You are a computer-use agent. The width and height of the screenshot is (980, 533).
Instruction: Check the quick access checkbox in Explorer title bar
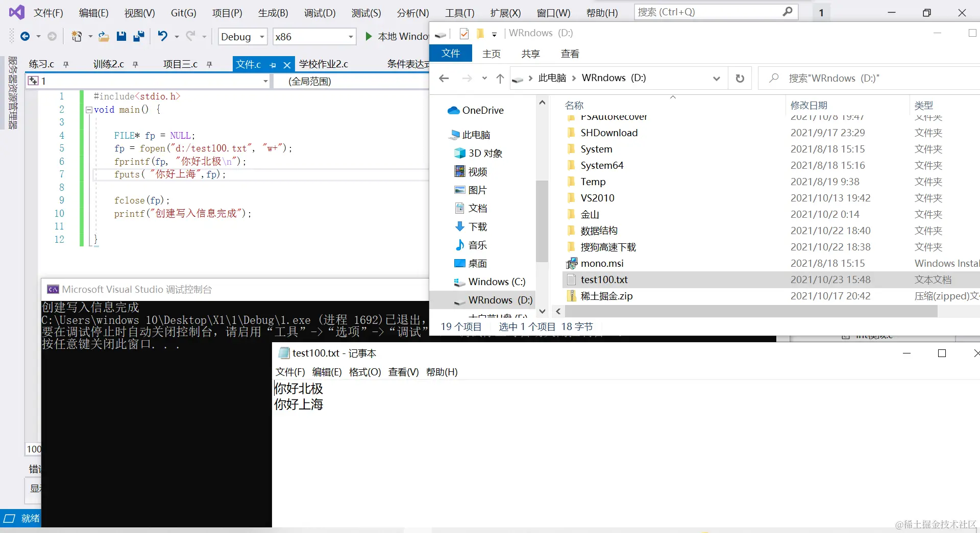pos(464,34)
